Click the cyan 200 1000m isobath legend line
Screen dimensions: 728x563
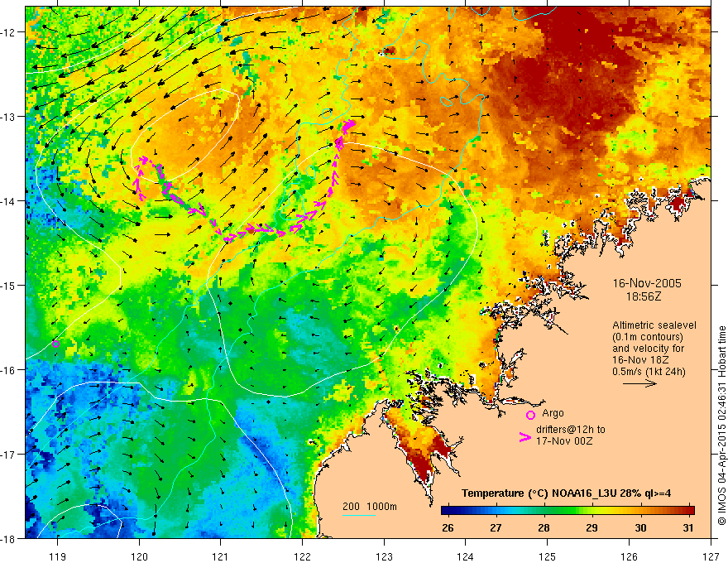[359, 515]
